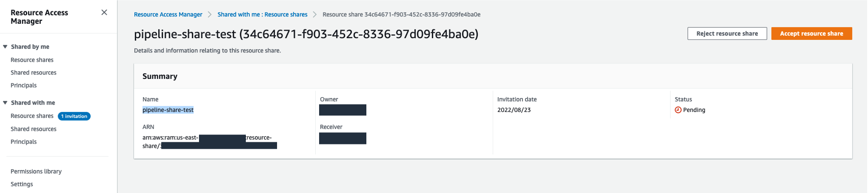
Task: Click the Pending status clock icon
Action: pyautogui.click(x=678, y=110)
